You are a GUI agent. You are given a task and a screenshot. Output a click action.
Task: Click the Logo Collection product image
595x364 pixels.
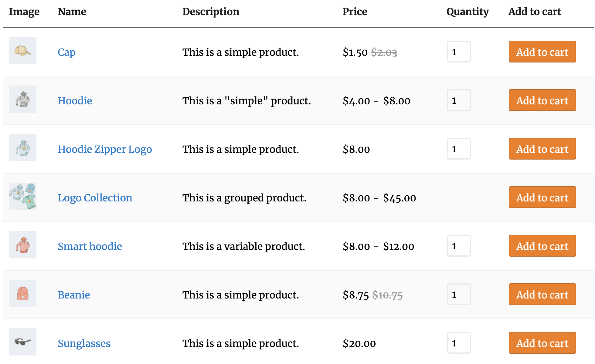(x=23, y=196)
